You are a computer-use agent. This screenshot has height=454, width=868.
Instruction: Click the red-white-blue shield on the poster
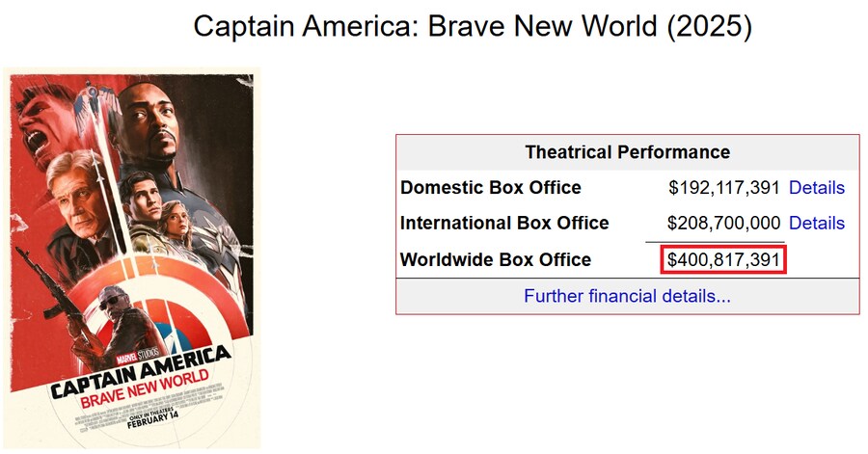(x=156, y=318)
